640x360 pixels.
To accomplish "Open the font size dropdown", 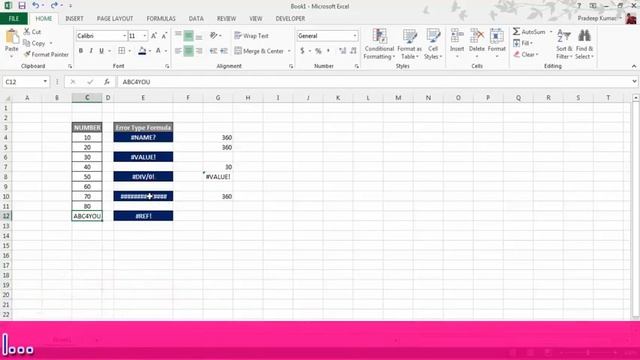I will coord(144,36).
